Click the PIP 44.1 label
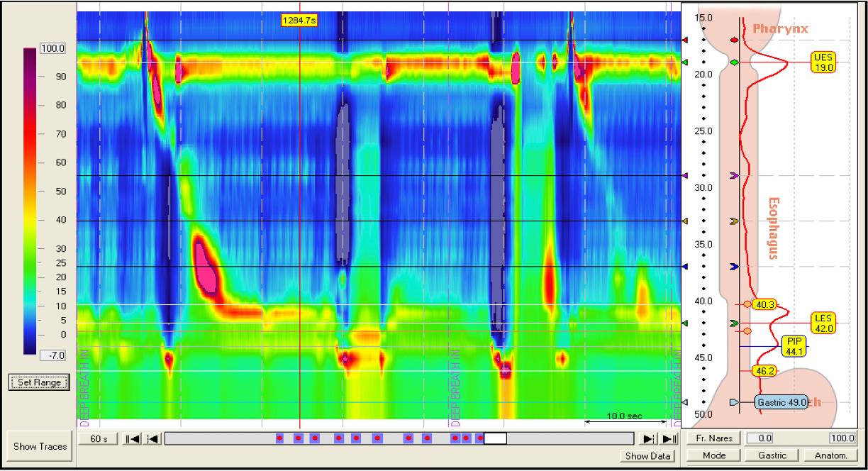 [794, 346]
